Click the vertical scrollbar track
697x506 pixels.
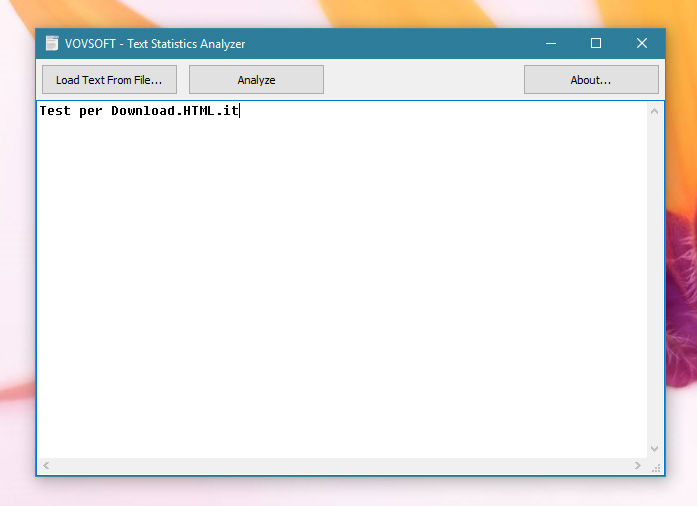pos(655,280)
